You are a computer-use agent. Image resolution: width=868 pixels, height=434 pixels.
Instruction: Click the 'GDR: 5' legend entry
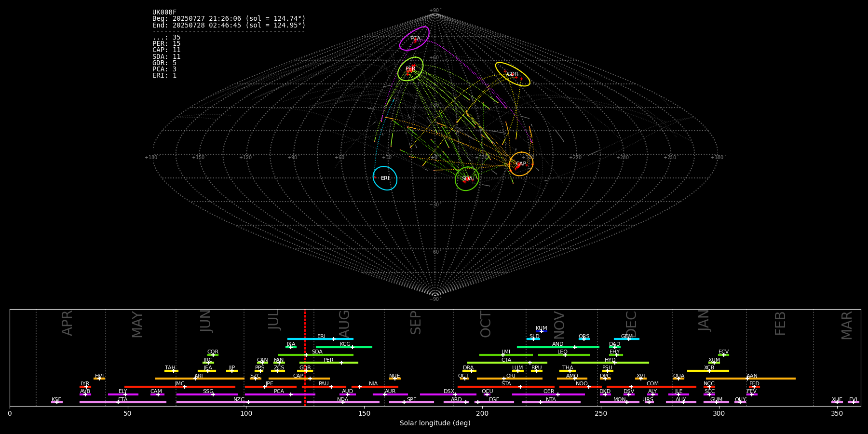(164, 63)
